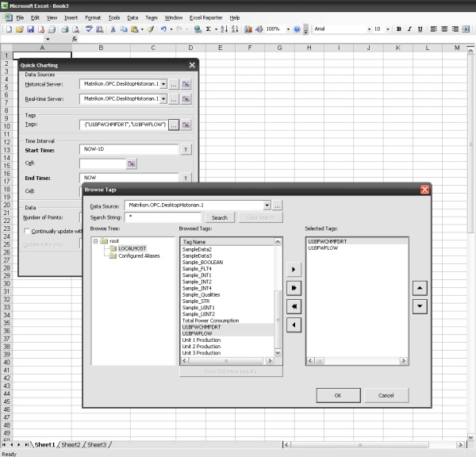Screen dimensions: 476x457
Task: Click the sheet horizontal scrollbar thumb
Action: 359,445
